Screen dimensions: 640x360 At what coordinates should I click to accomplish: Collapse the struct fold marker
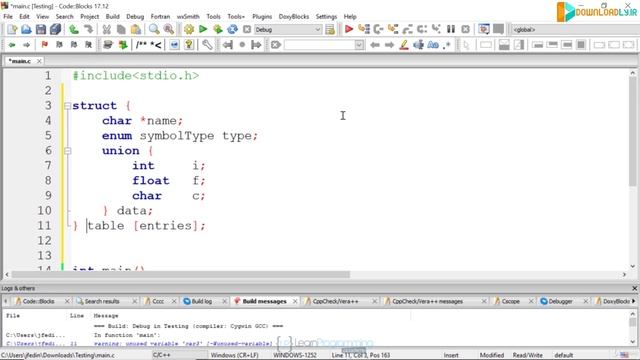tap(67, 106)
